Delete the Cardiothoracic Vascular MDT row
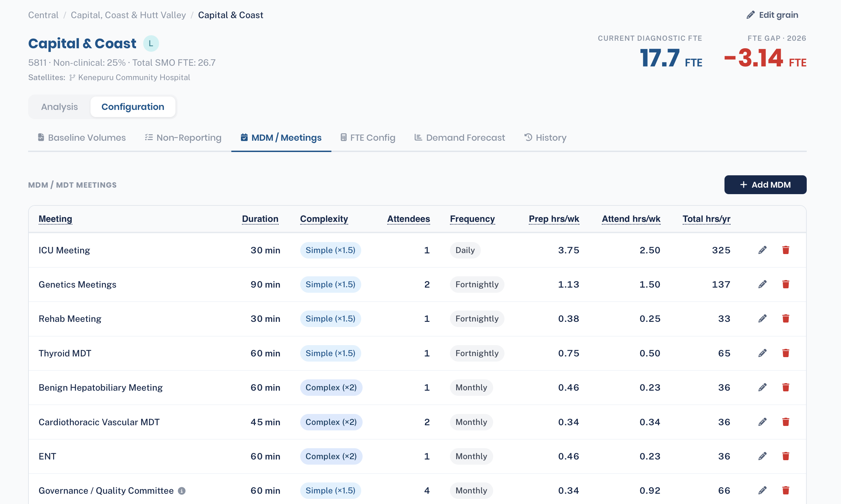 click(786, 422)
